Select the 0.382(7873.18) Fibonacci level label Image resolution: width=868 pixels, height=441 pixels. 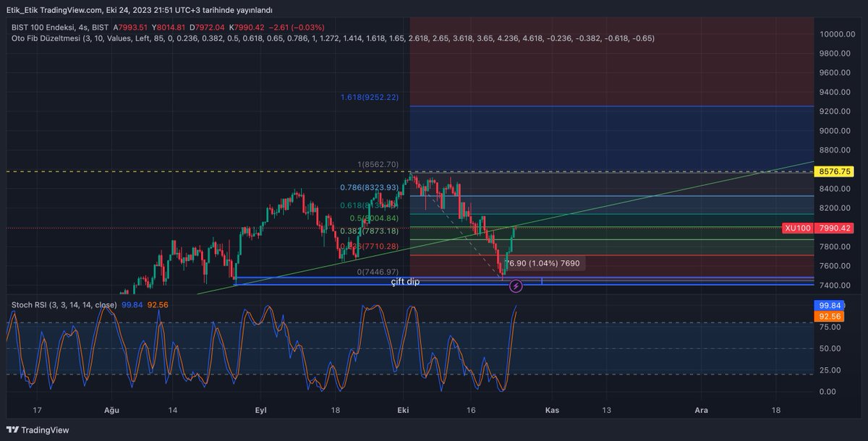370,231
